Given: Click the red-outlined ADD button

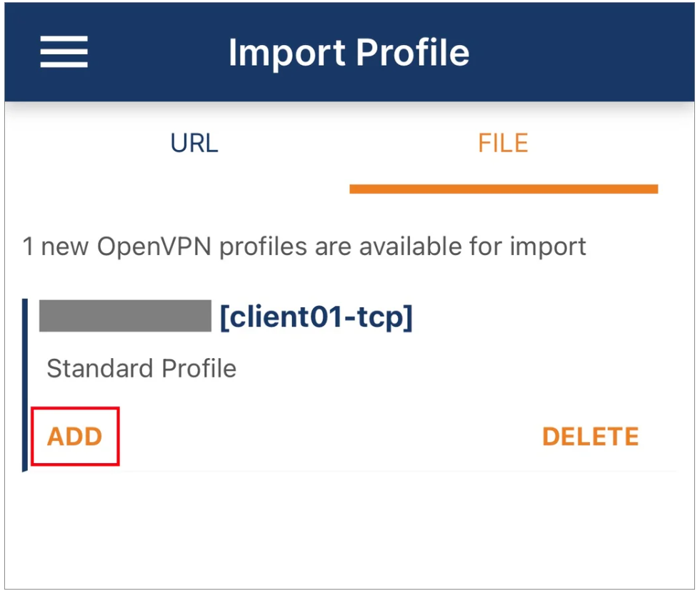Looking at the screenshot, I should pos(75,437).
